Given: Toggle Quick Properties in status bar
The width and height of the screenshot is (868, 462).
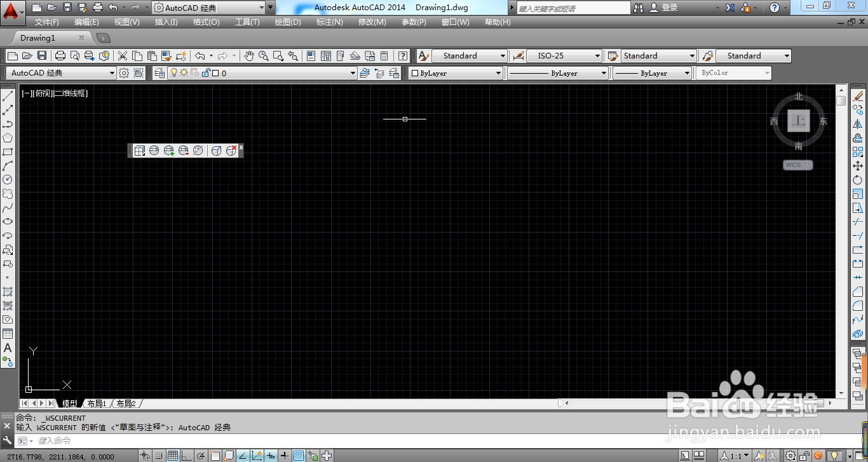Looking at the screenshot, I should 313,456.
